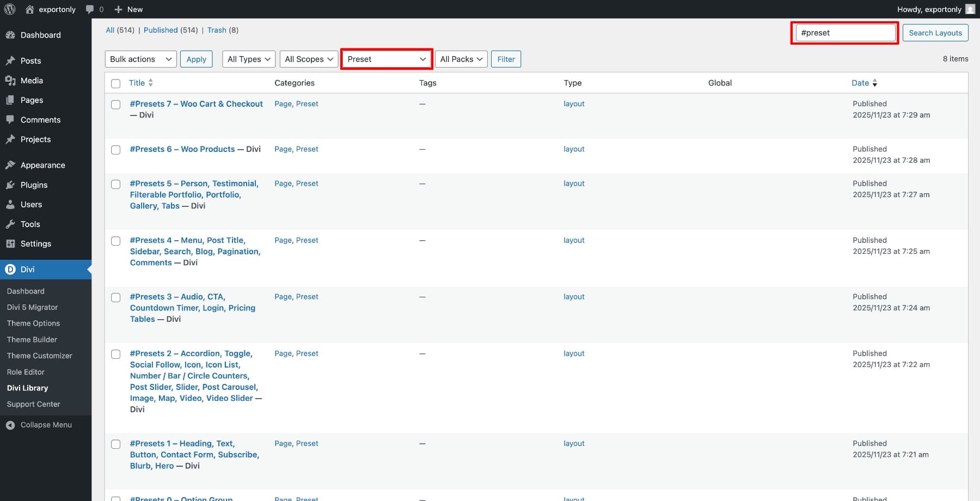The height and width of the screenshot is (501, 980).
Task: Open Tools via the wrench icon
Action: (10, 224)
